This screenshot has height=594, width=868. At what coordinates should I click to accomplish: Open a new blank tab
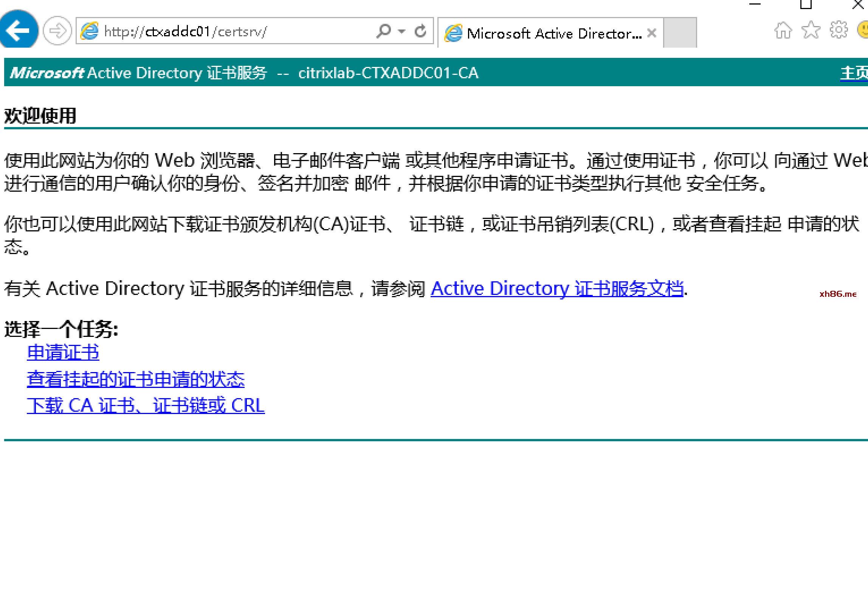pyautogui.click(x=680, y=33)
